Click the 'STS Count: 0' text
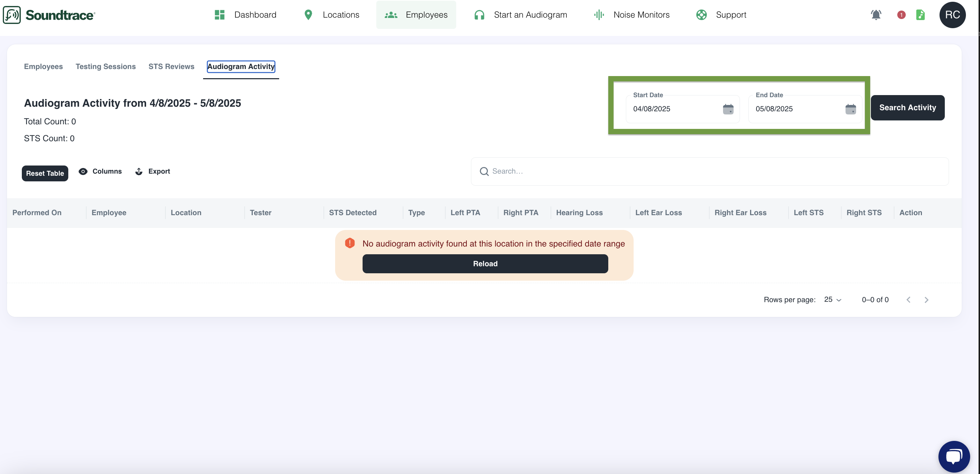The image size is (980, 474). 49,138
